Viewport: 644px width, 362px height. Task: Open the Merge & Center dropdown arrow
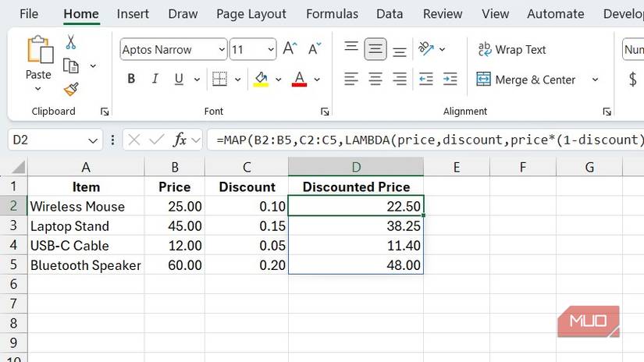tap(595, 80)
